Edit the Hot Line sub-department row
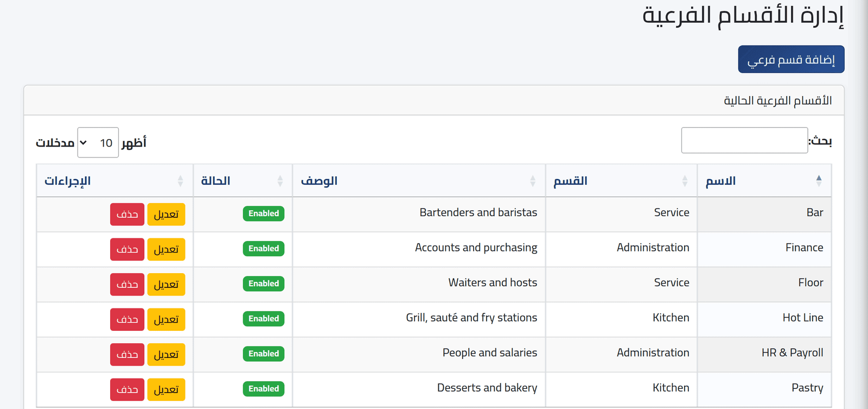This screenshot has height=409, width=868. click(x=166, y=319)
